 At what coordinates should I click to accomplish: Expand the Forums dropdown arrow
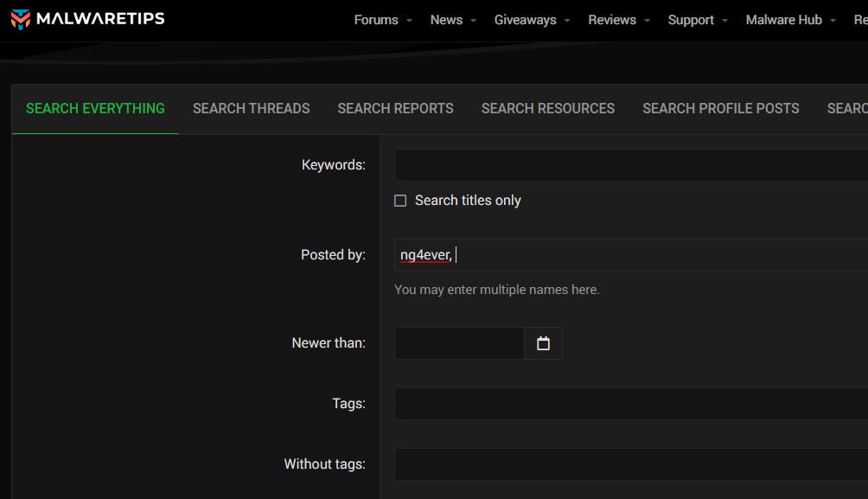point(409,20)
